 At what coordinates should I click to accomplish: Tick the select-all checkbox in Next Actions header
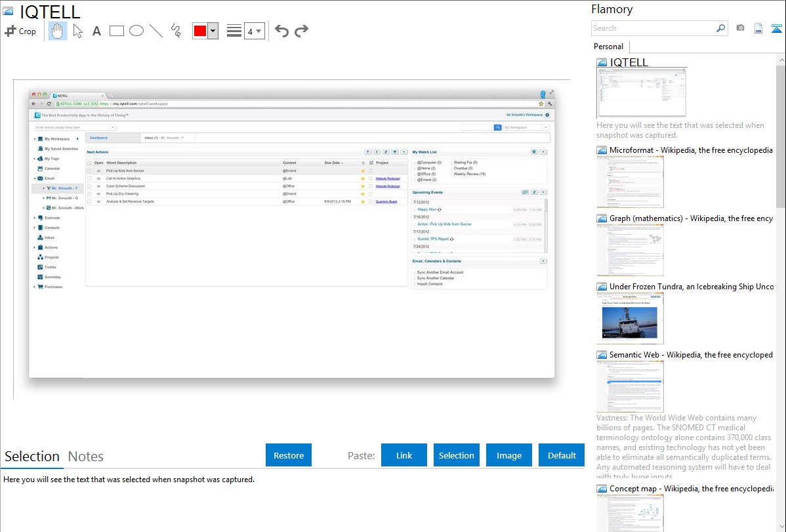pyautogui.click(x=90, y=163)
